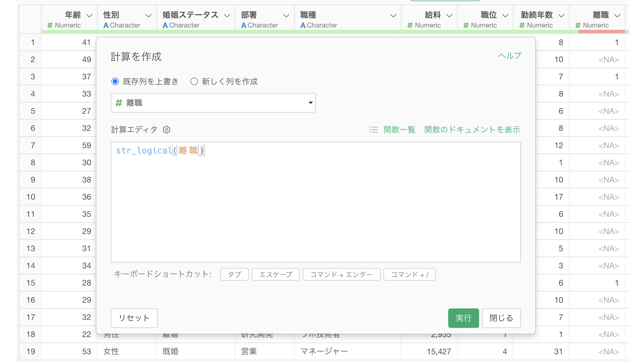Show function documentation link
Screen dimensions: 644x362
[472, 130]
